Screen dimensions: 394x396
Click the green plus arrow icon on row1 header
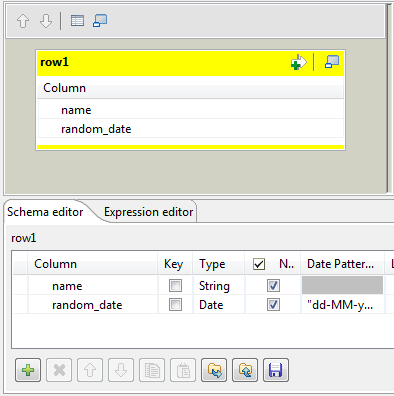[x=298, y=62]
